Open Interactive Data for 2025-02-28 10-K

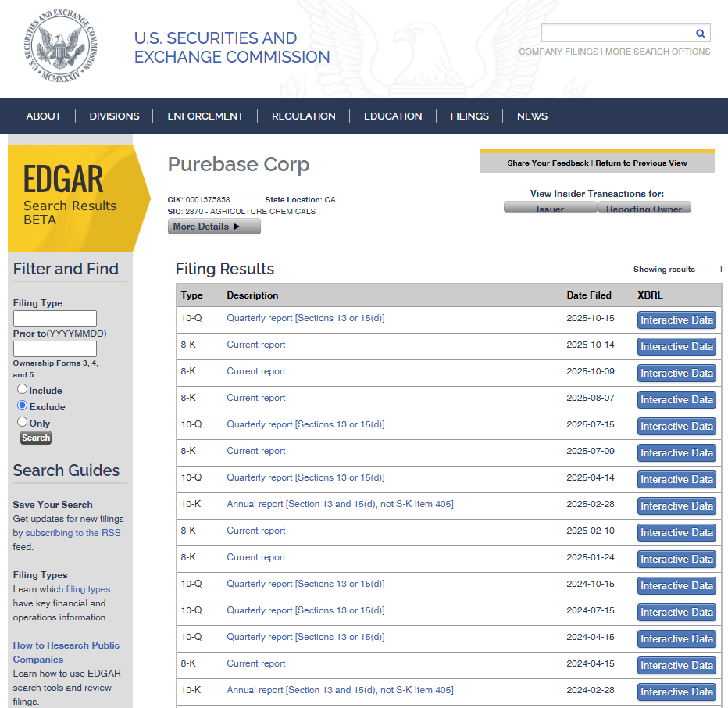coord(676,506)
